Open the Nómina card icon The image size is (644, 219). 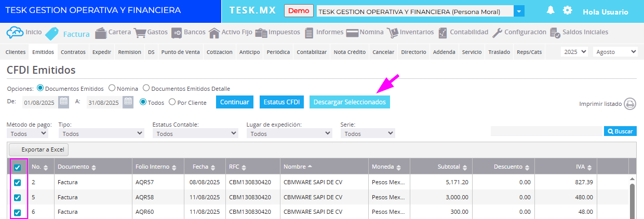[352, 33]
